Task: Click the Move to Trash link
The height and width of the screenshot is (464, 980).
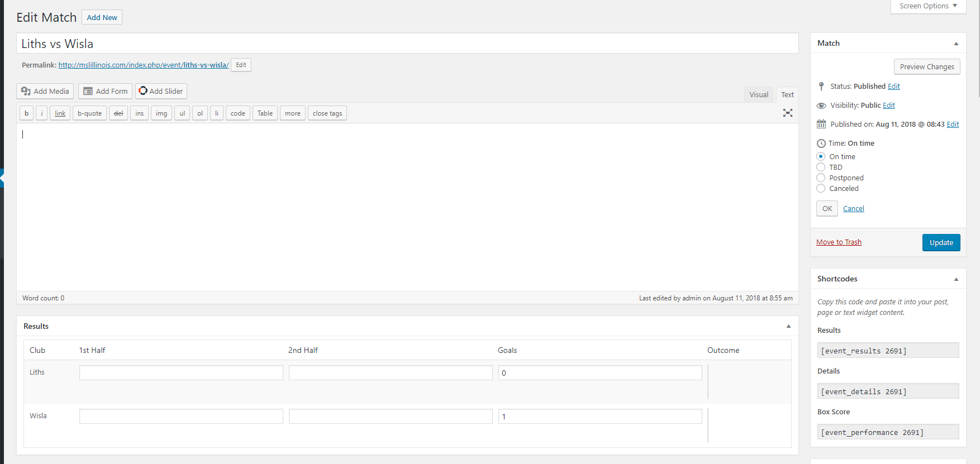Action: click(839, 242)
